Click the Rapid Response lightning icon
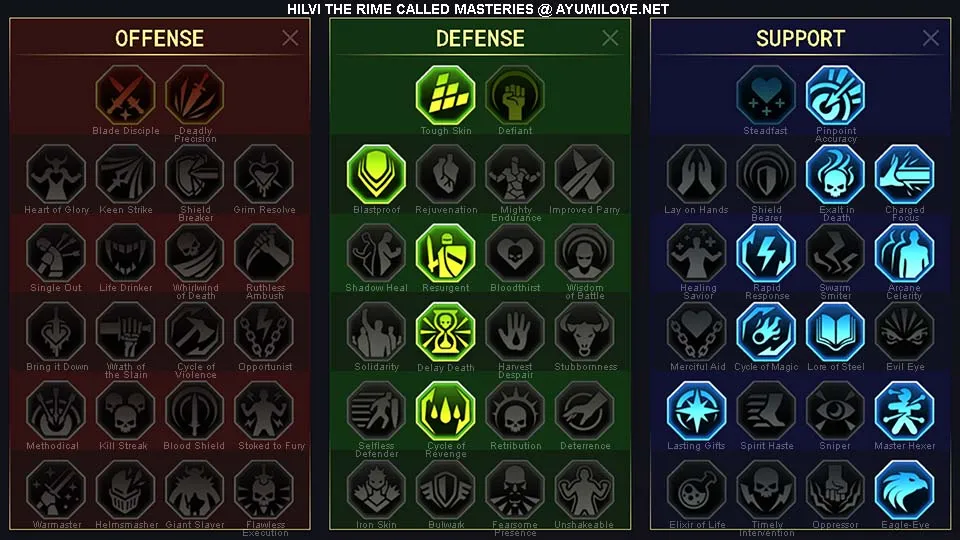 click(x=766, y=253)
